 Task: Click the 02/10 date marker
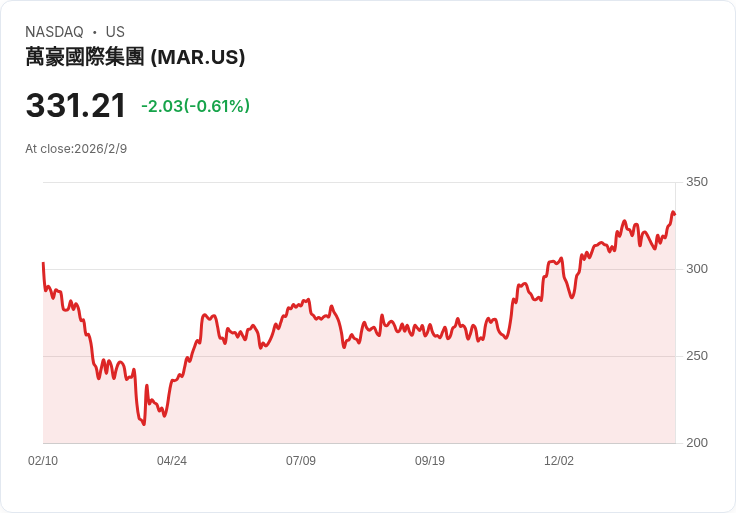[x=43, y=461]
